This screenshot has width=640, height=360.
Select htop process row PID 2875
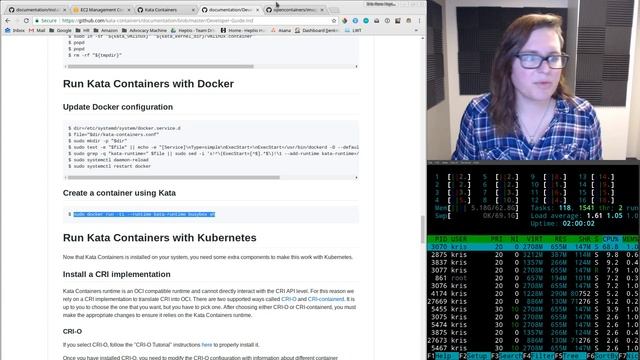tap(533, 255)
